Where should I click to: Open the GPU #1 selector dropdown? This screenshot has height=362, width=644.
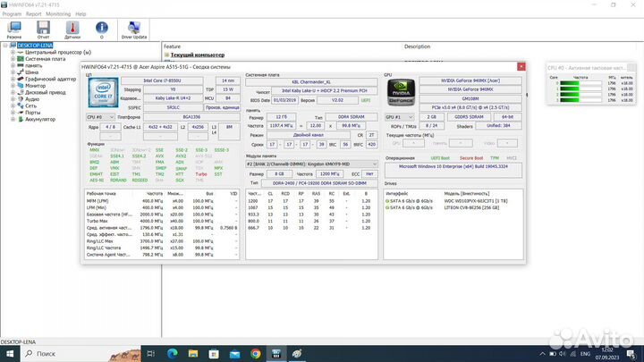399,117
